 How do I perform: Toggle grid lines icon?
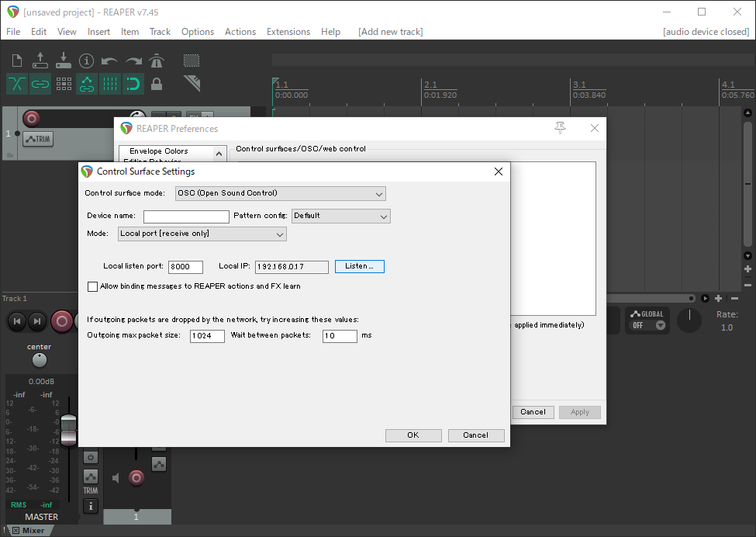coord(110,85)
